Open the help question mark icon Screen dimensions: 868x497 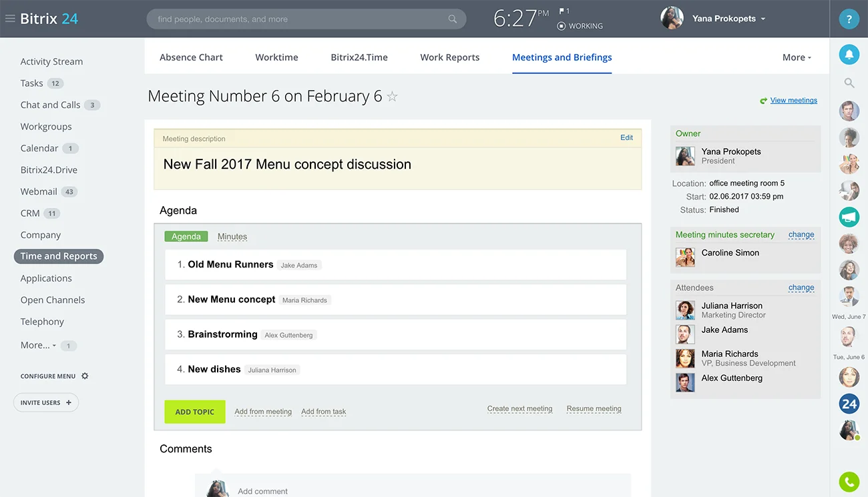pos(849,19)
